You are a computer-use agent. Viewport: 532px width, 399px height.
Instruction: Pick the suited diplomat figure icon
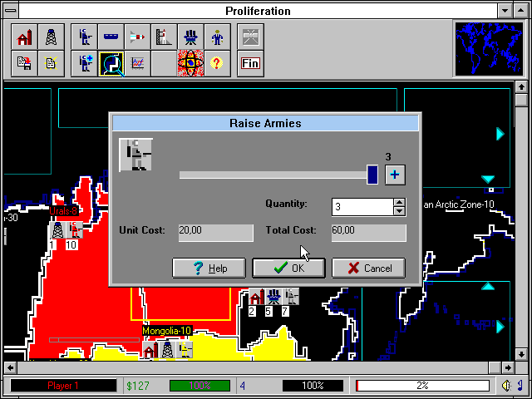click(217, 37)
